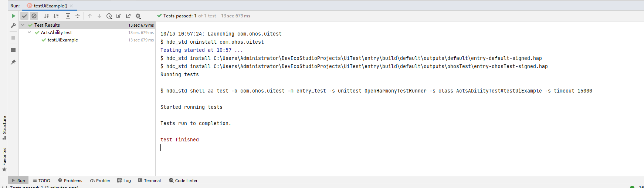Click the Expand All toolbar icon
This screenshot has height=188, width=644.
(68, 16)
